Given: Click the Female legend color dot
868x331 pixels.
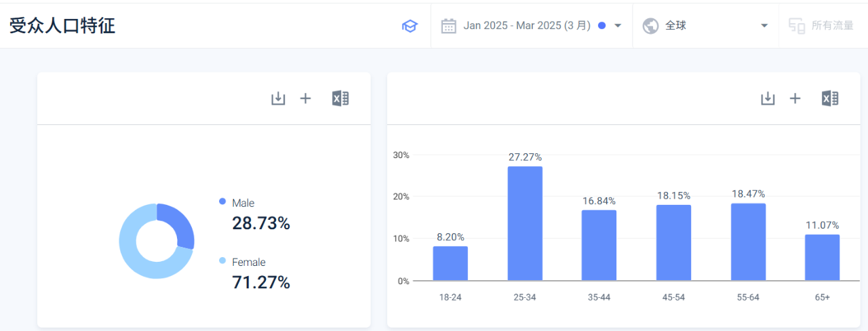Looking at the screenshot, I should point(222,260).
